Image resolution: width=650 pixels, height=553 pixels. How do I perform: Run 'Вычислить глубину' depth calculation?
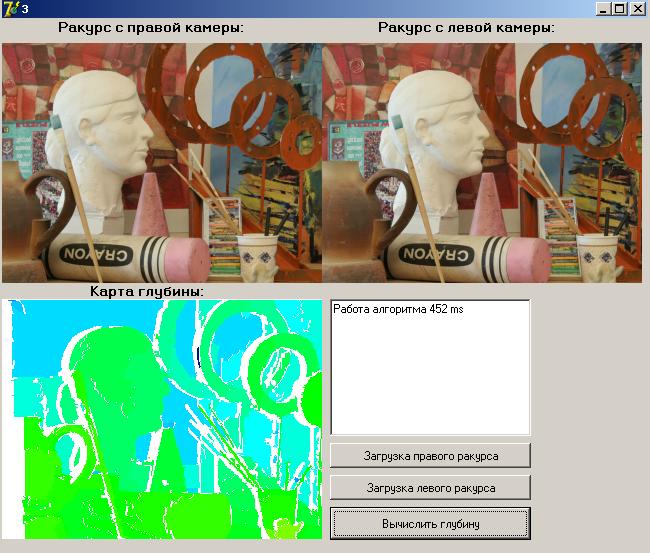pyautogui.click(x=430, y=524)
